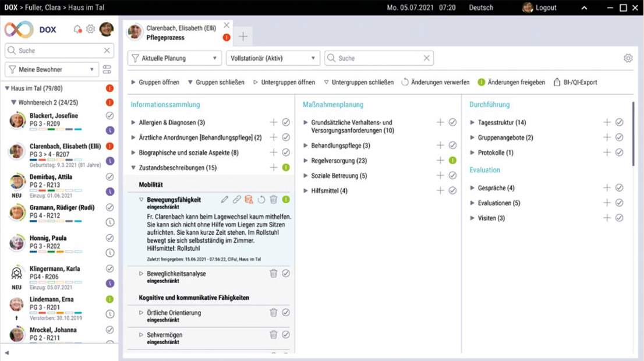The height and width of the screenshot is (361, 644).
Task: Click BI-/QI-Export button
Action: [x=575, y=83]
